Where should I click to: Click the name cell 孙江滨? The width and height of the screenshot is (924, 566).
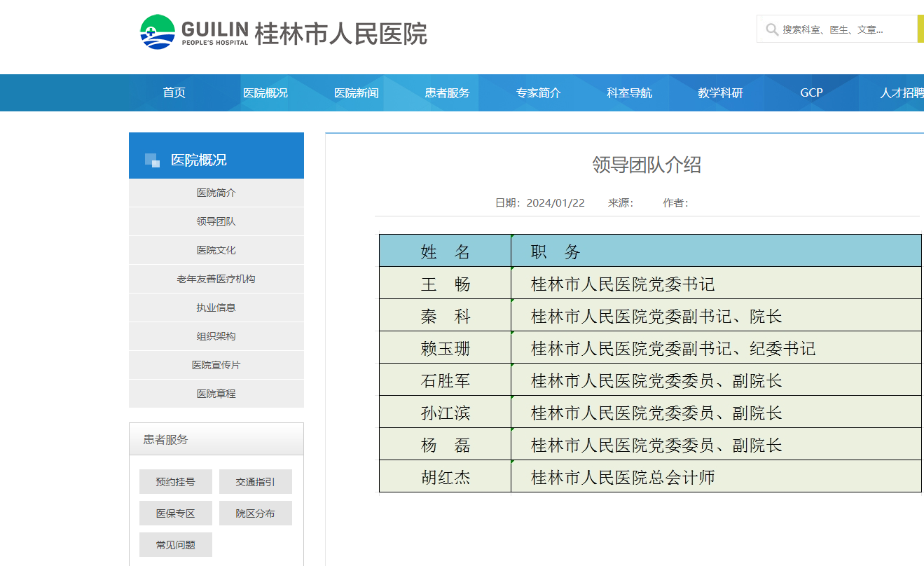pos(446,412)
